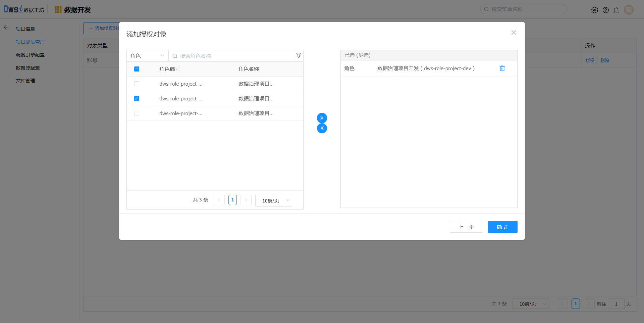Viewport: 644px width, 323px height.
Task: Click the 确定 confirm button
Action: 502,227
